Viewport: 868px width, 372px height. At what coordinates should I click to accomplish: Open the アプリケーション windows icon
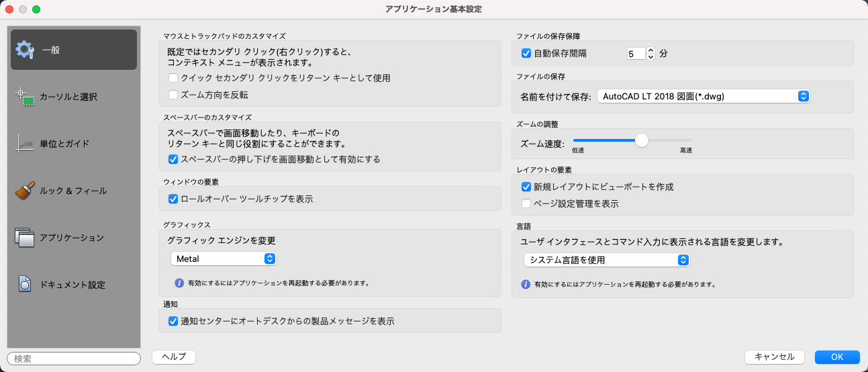(x=25, y=238)
